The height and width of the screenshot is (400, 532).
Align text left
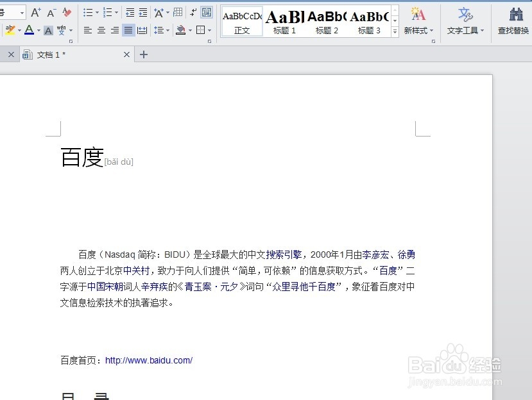(88, 31)
